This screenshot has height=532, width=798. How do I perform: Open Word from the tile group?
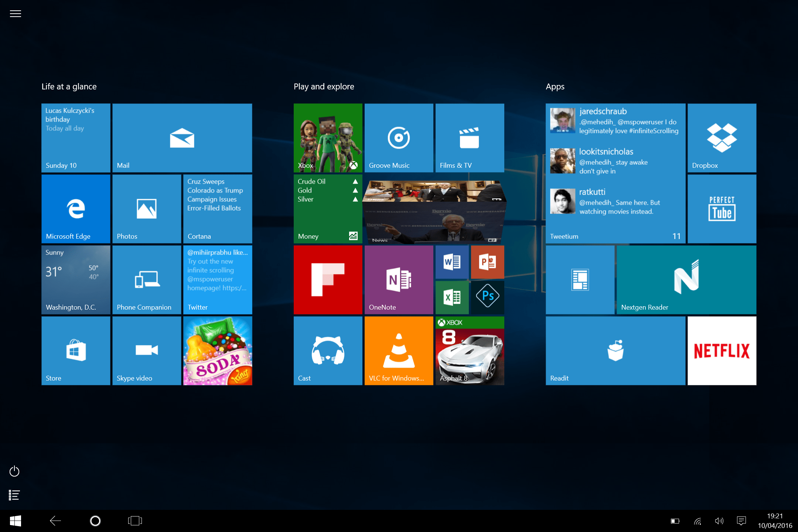(452, 262)
